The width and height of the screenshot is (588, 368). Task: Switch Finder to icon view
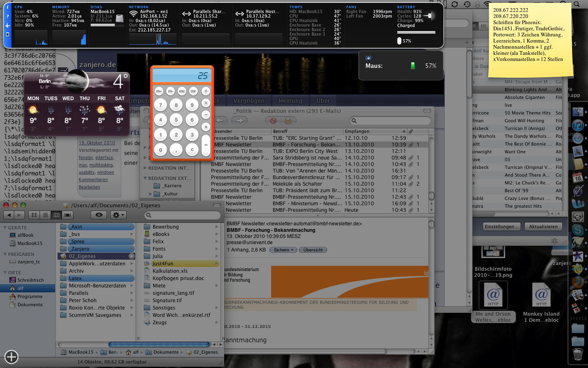click(34, 215)
